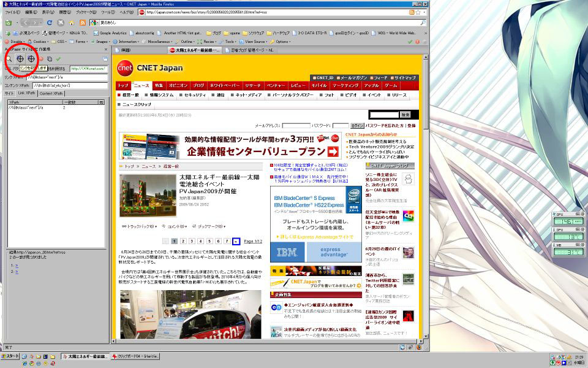Click the メールアドレス input field

pyautogui.click(x=296, y=125)
